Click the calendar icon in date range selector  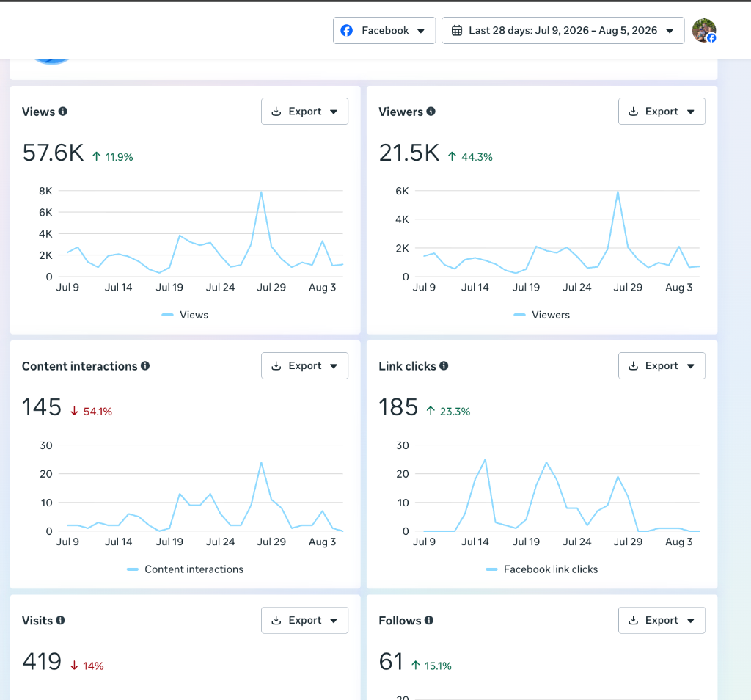(457, 31)
